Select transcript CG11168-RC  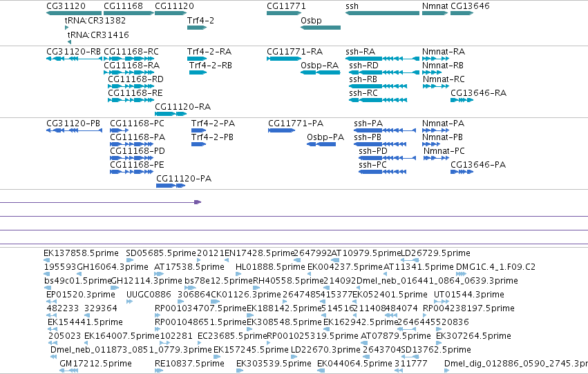tap(129, 59)
